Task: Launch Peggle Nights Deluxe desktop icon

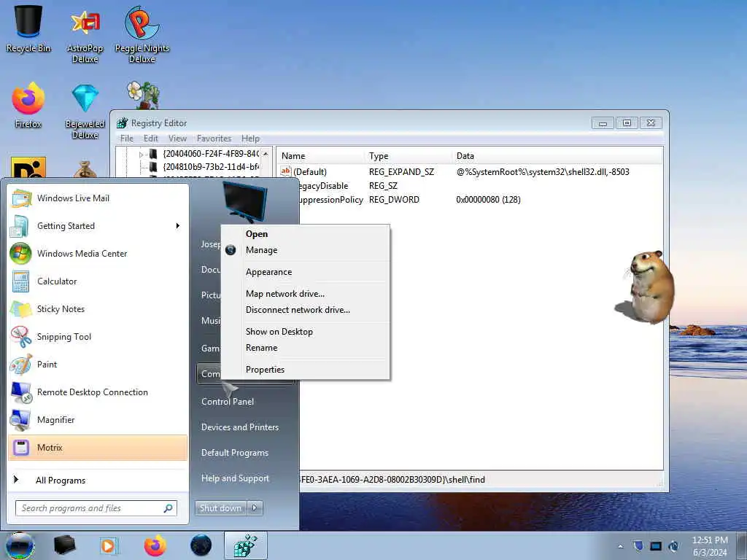Action: click(142, 34)
